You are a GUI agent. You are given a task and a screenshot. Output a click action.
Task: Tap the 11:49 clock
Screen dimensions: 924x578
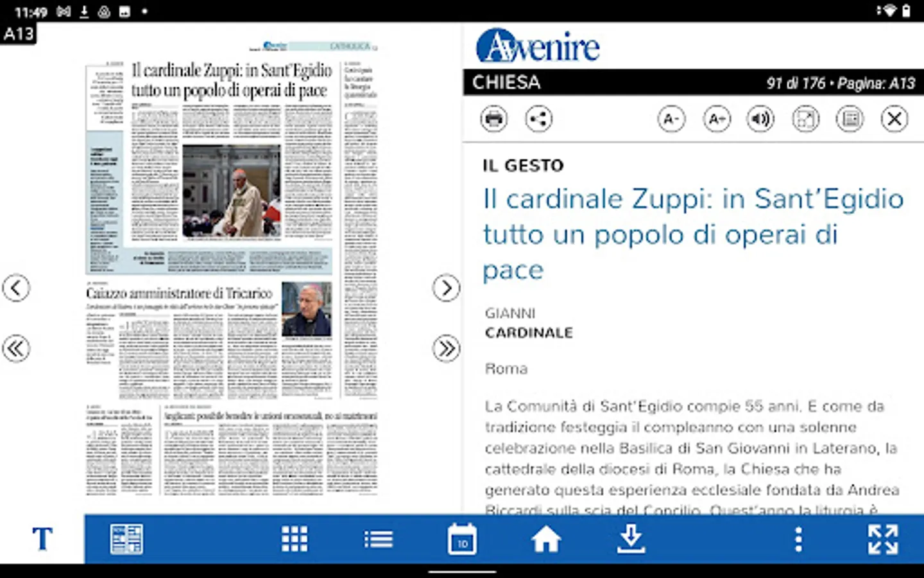(x=31, y=12)
